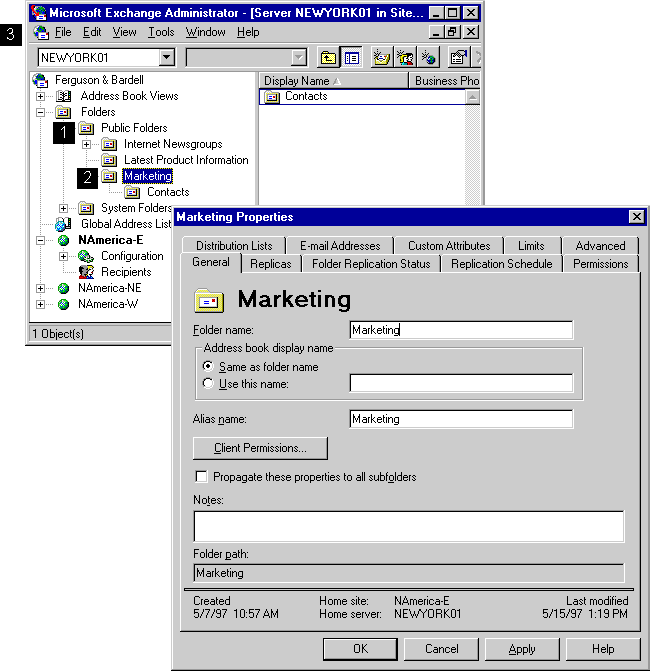650x671 pixels.
Task: Switch to the Permissions tab
Action: tap(600, 264)
